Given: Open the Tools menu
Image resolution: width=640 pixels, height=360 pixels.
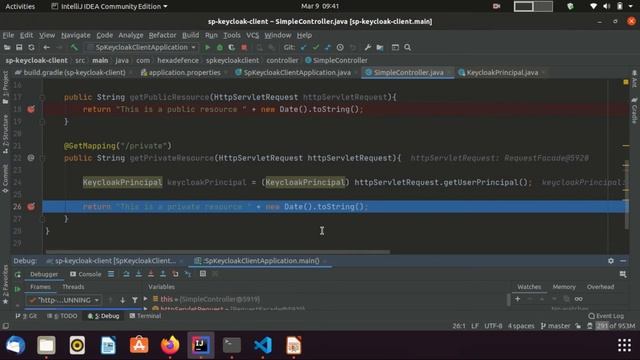Looking at the screenshot, I should [x=231, y=35].
